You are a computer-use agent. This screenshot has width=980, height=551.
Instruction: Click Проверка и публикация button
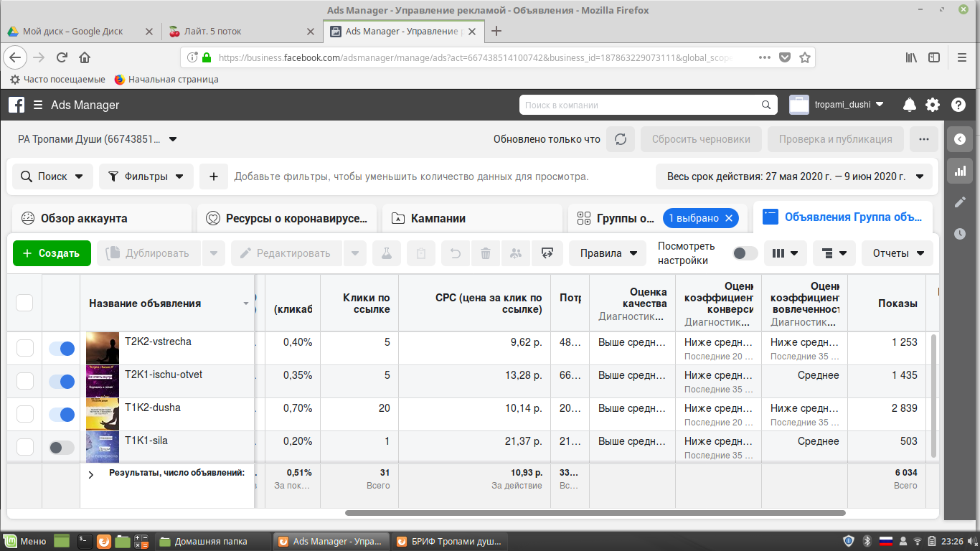836,139
